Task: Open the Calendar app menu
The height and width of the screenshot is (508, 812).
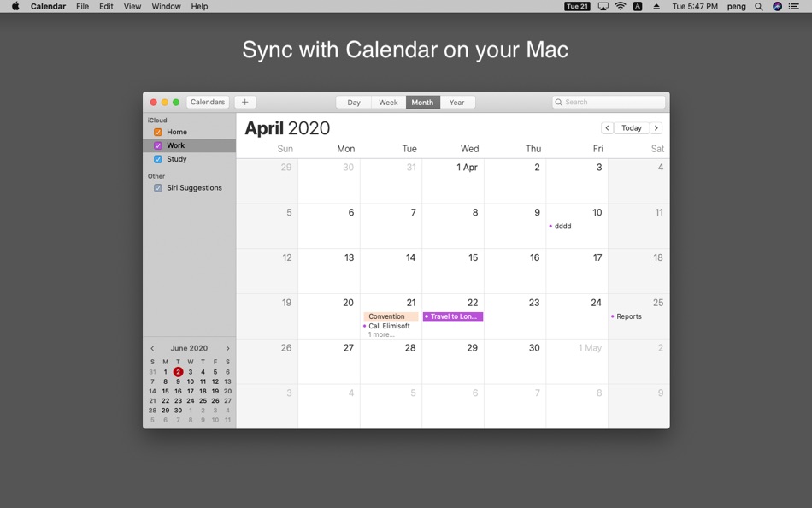Action: pos(48,6)
